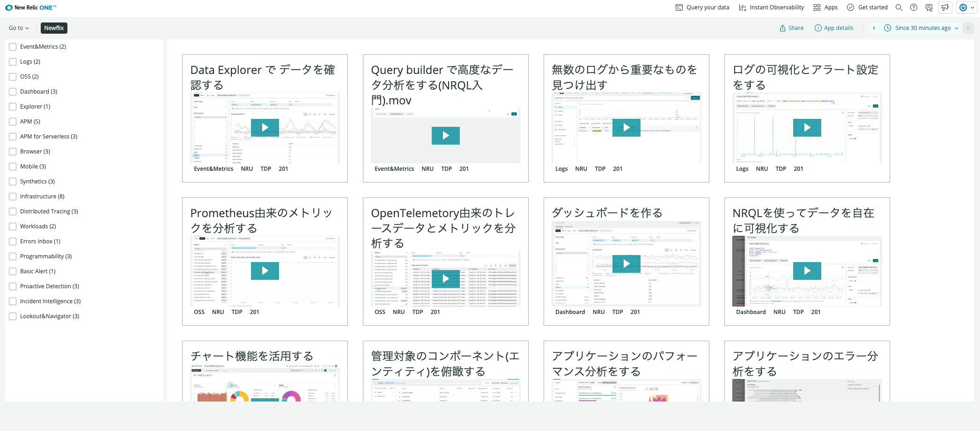Open the チャート機能を活用する thumbnail
Image resolution: width=980 pixels, height=431 pixels.
(x=265, y=383)
